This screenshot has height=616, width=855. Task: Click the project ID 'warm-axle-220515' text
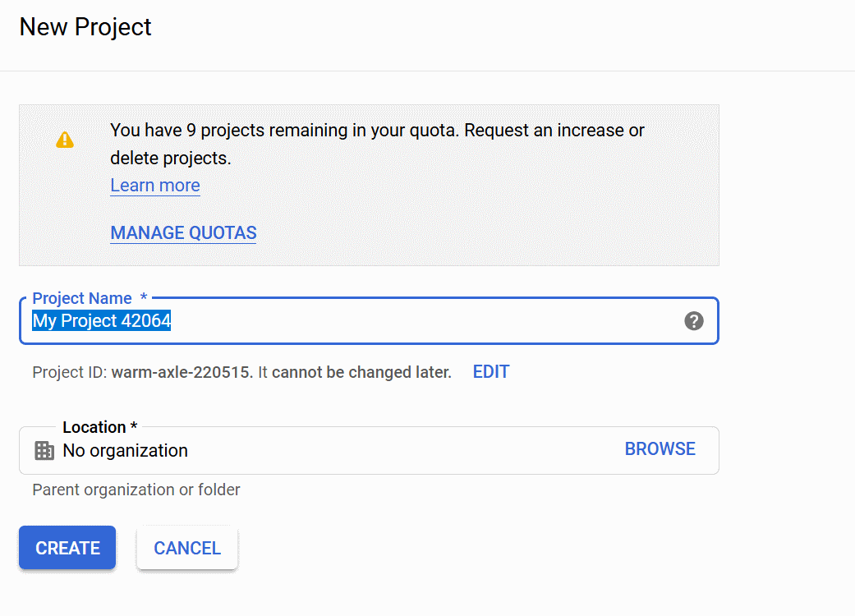181,373
